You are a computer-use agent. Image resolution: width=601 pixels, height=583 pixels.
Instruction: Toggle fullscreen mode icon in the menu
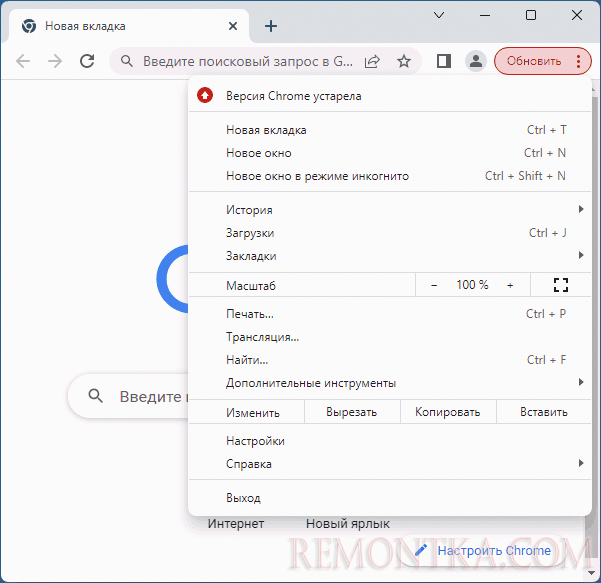pos(561,285)
